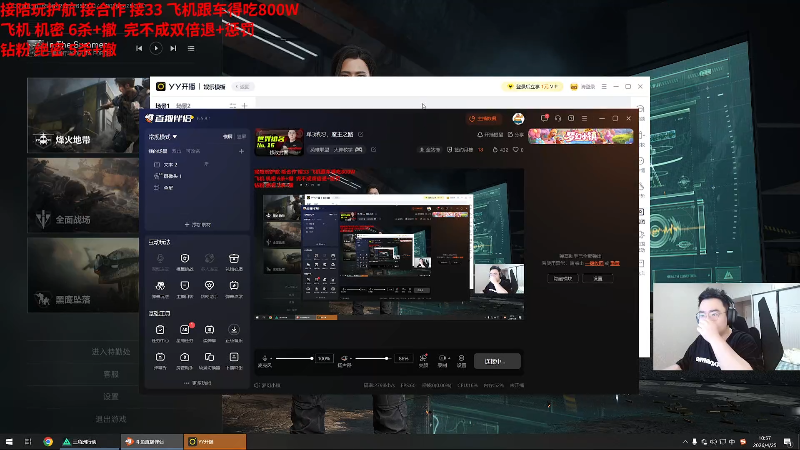Expand recording options dropdown arrow
The height and width of the screenshot is (450, 800).
point(448,359)
